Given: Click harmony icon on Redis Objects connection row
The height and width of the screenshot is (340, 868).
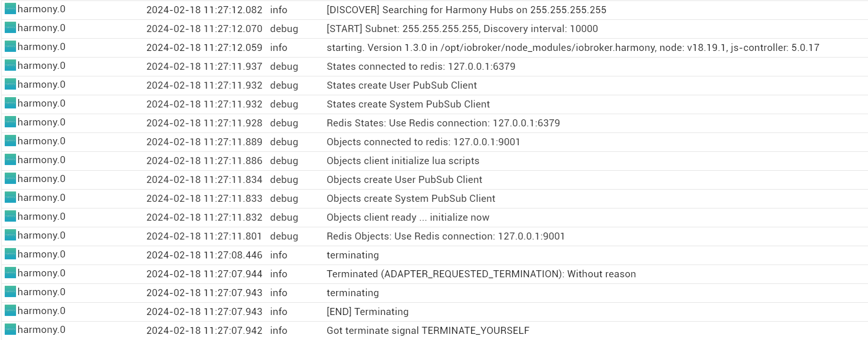Looking at the screenshot, I should point(10,235).
